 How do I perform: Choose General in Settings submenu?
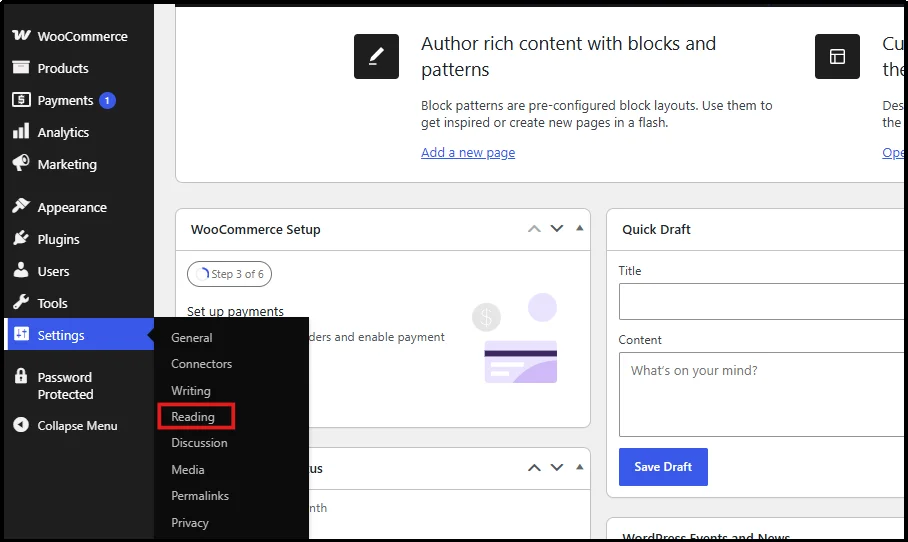[x=192, y=338]
